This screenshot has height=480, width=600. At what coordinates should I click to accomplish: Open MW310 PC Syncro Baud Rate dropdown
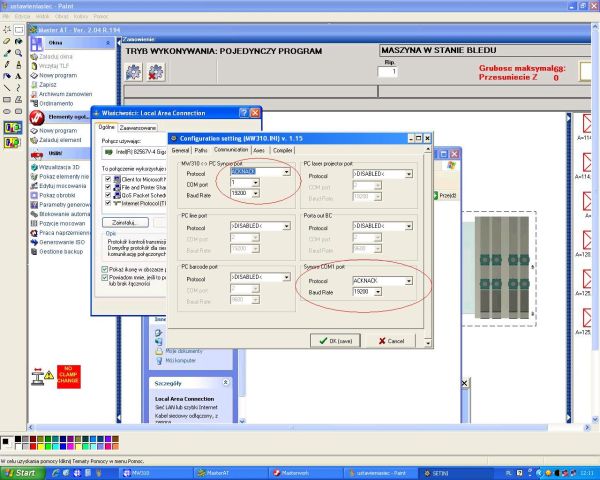[x=256, y=194]
